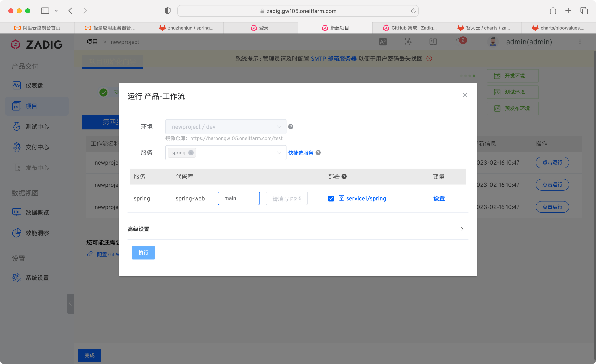Screen dimensions: 596x364
Task: Click the cluster dots icon in header
Action: (408, 42)
